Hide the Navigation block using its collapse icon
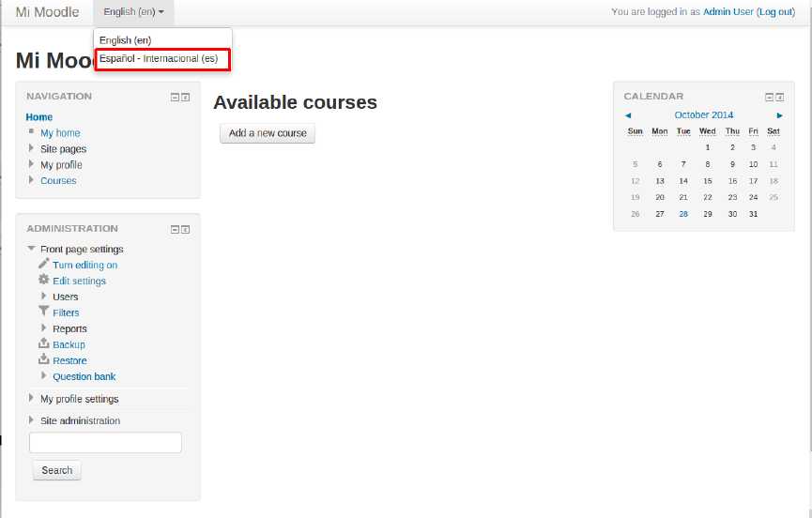 click(x=175, y=98)
